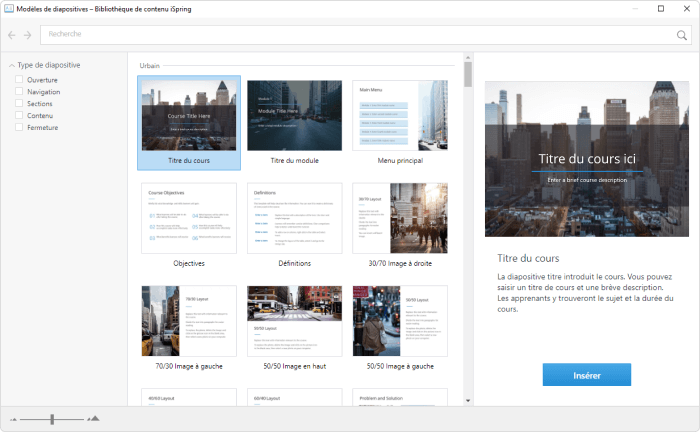The height and width of the screenshot is (432, 700).
Task: Click the 40/60 Layout partial template
Action: (189, 397)
